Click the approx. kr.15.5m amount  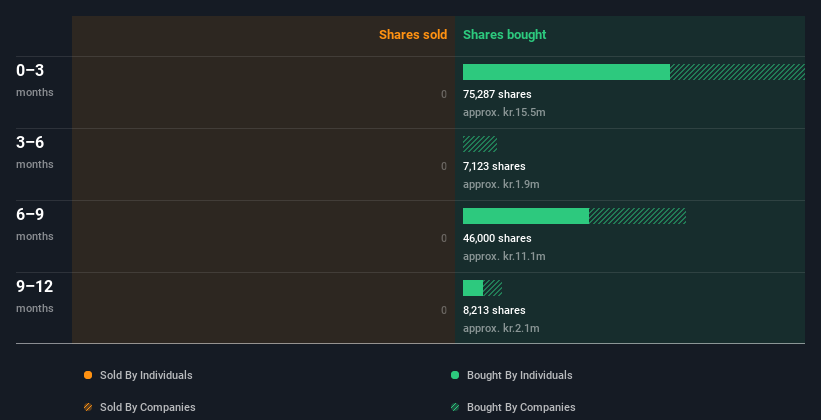point(504,112)
